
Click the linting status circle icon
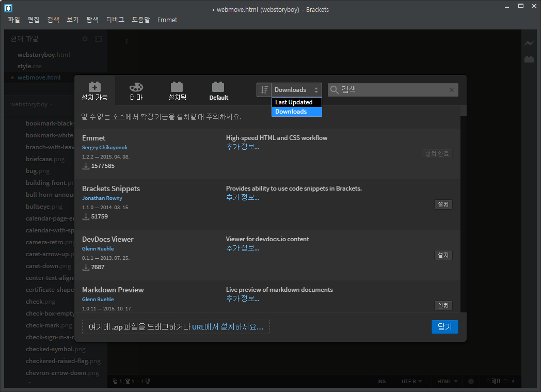click(x=471, y=381)
